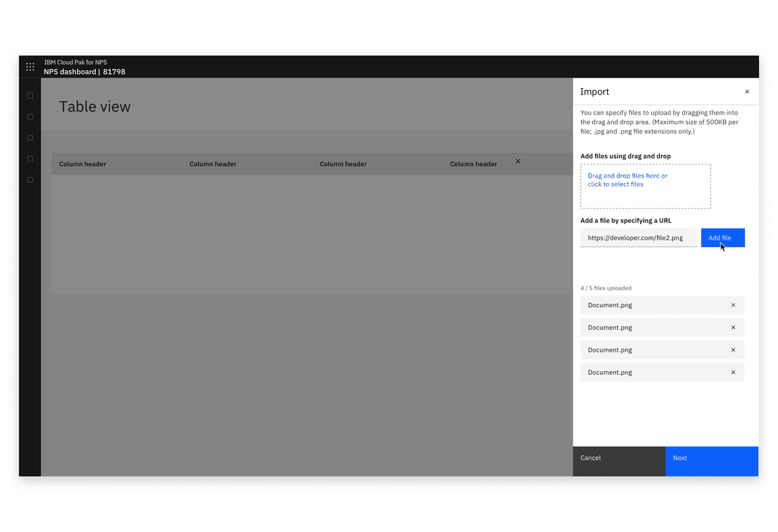Select the third sidebar navigation icon
This screenshot has width=778, height=532.
(30, 138)
